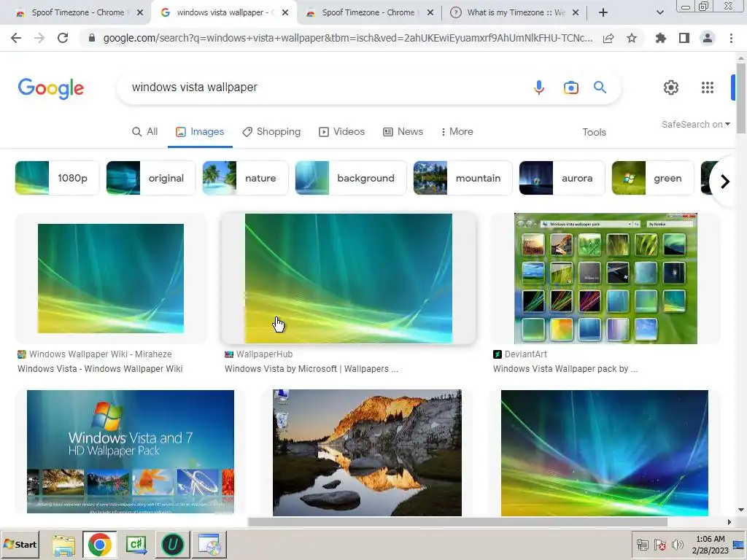Click the URL address bar

[x=348, y=38]
